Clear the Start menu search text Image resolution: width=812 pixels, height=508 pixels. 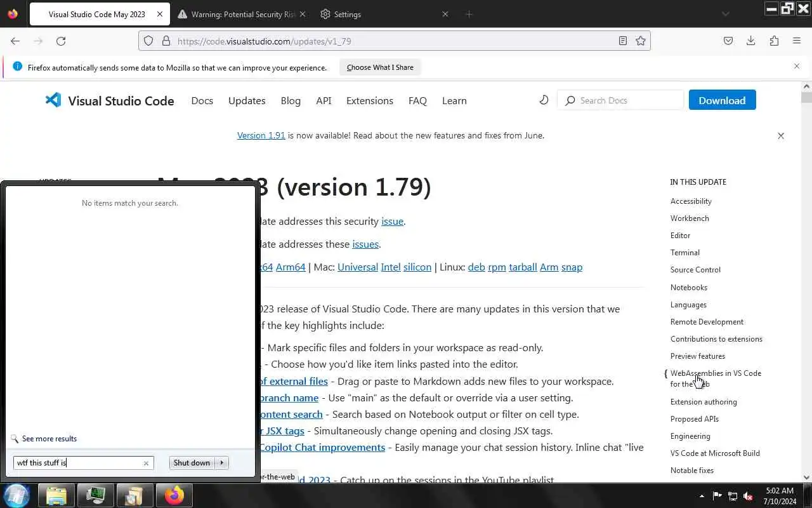146,463
